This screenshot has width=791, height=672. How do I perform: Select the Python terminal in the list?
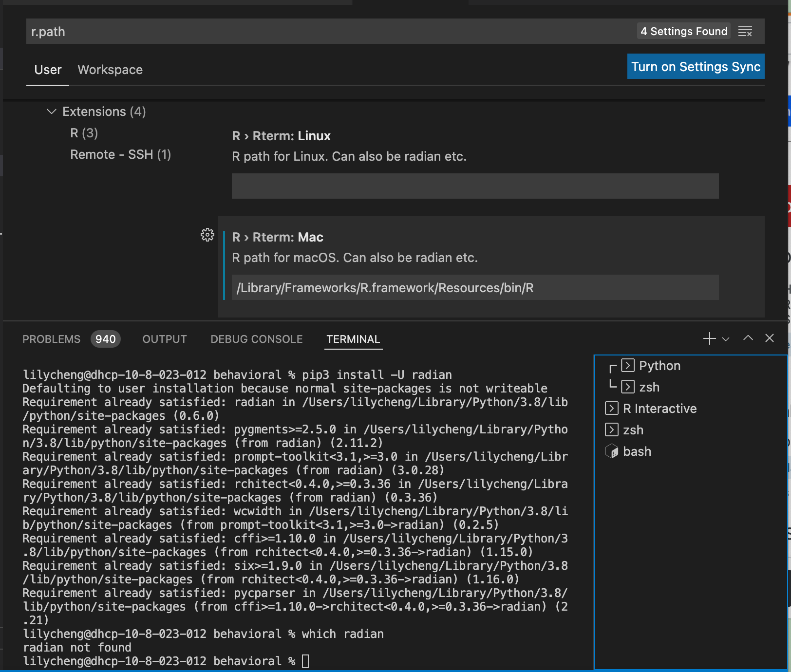659,366
